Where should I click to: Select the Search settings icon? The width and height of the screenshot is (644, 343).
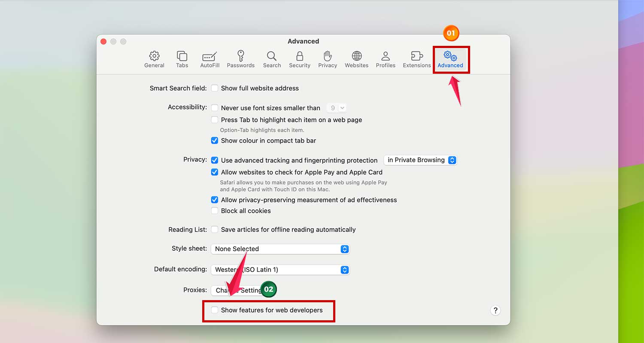click(x=272, y=59)
